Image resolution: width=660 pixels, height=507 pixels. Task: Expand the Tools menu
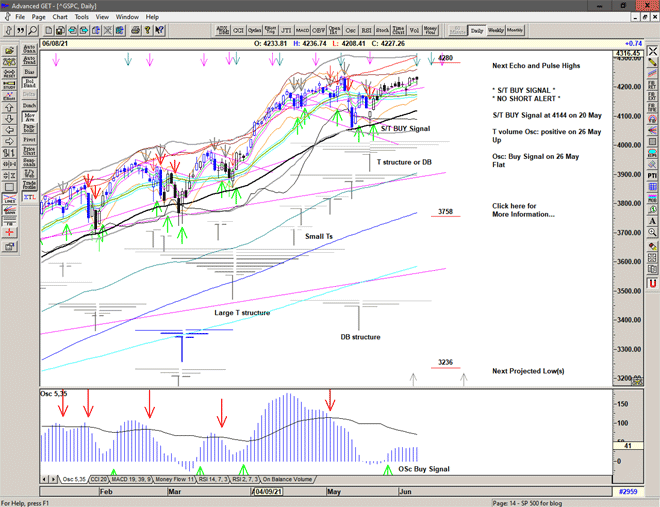point(82,17)
